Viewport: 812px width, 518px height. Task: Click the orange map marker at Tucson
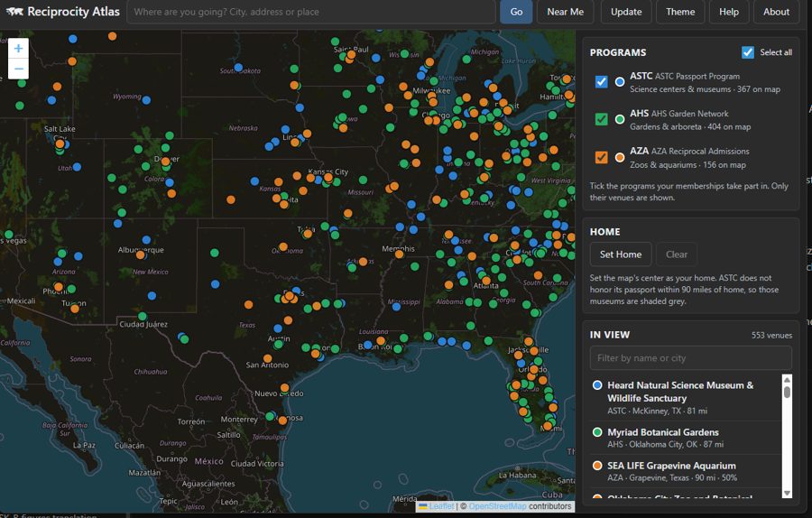point(75,309)
